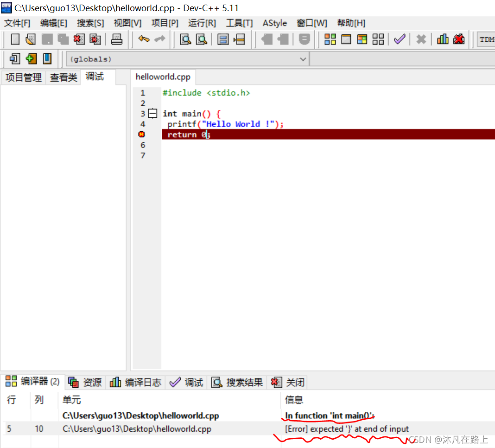The image size is (495, 448).
Task: Open the 编译日志 bottom tab
Action: [x=135, y=382]
